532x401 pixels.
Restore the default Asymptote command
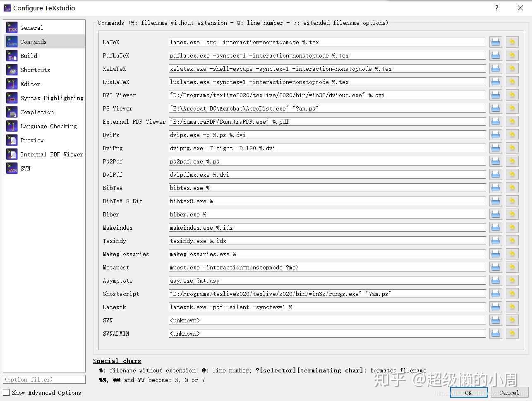(x=512, y=280)
